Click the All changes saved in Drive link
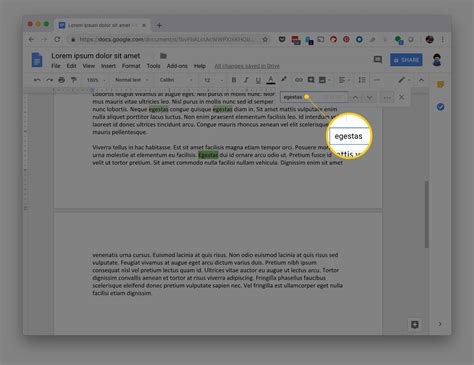Image resolution: width=474 pixels, height=365 pixels. pos(247,66)
